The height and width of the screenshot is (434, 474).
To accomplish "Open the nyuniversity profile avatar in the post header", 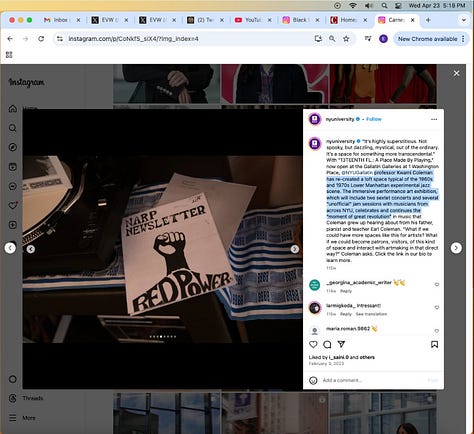I will point(315,119).
